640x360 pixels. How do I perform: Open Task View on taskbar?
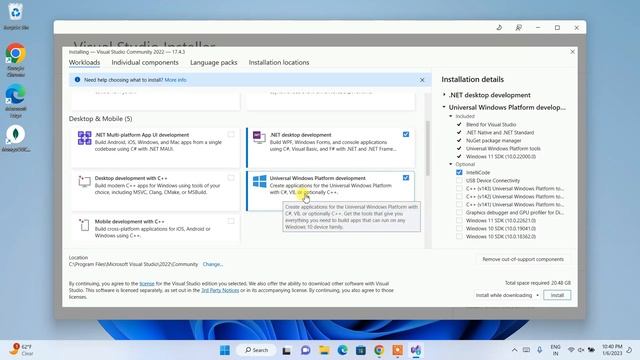287,350
